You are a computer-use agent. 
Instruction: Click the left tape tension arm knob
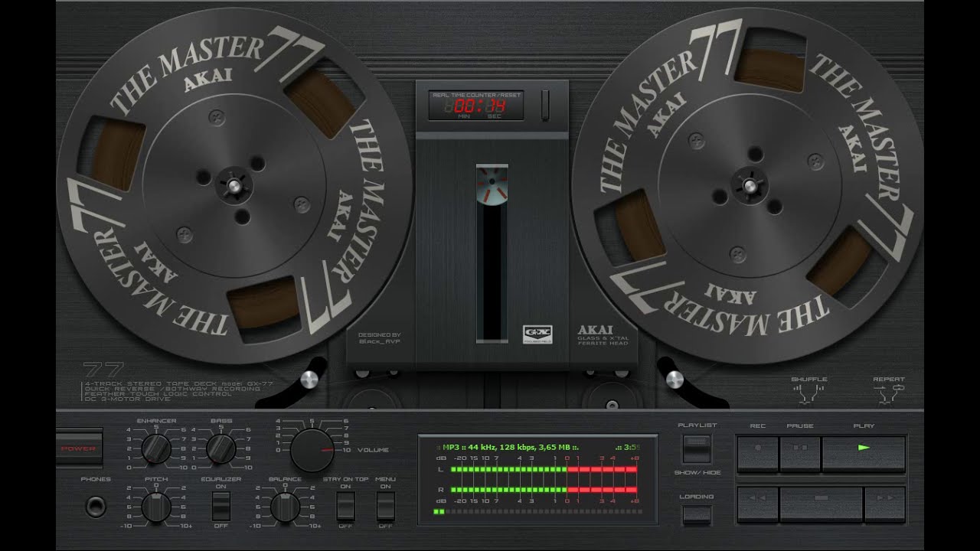308,380
